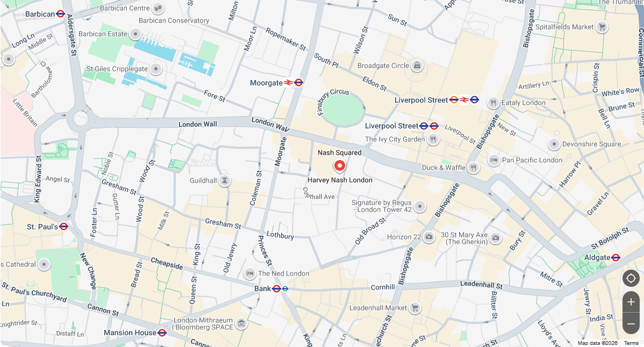Open the Guildhall landmark marker
The height and width of the screenshot is (347, 644).
pos(224,180)
